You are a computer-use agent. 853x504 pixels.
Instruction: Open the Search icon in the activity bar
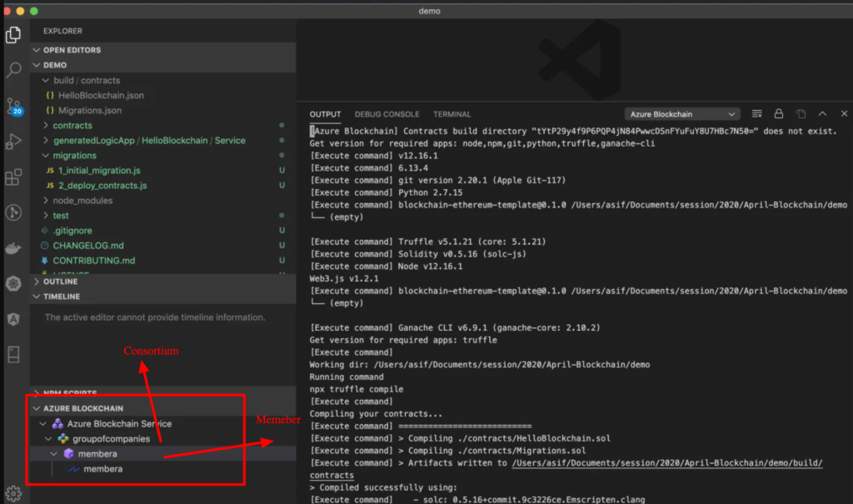point(12,71)
